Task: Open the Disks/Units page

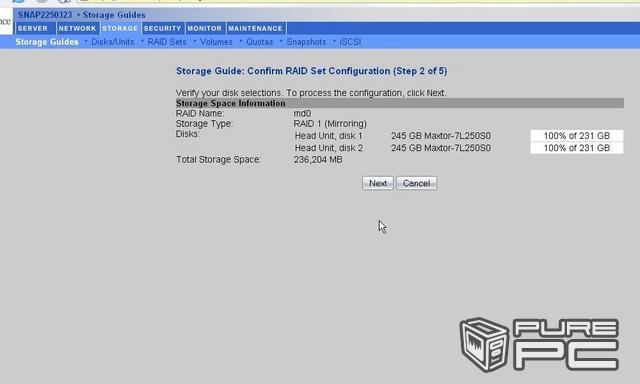Action: 113,42
